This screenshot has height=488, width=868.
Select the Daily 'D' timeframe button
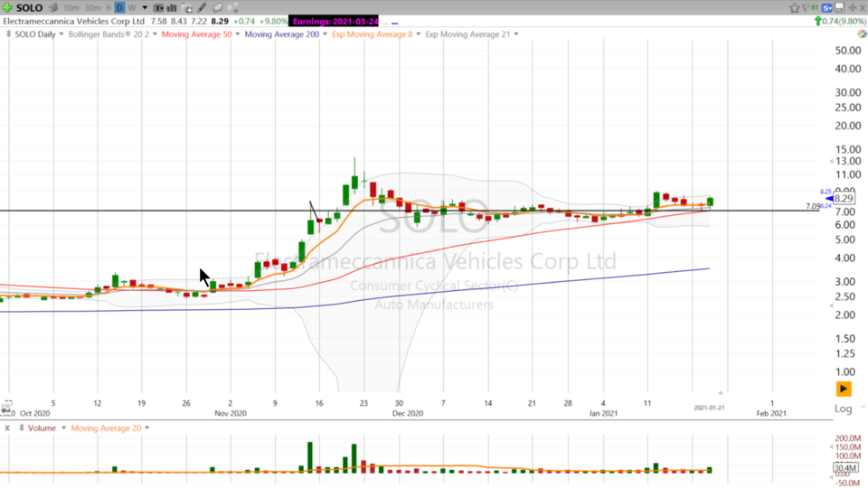(x=119, y=8)
